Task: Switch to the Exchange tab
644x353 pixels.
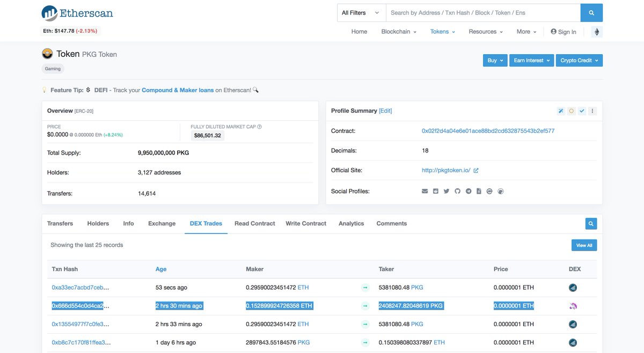Action: pyautogui.click(x=162, y=224)
